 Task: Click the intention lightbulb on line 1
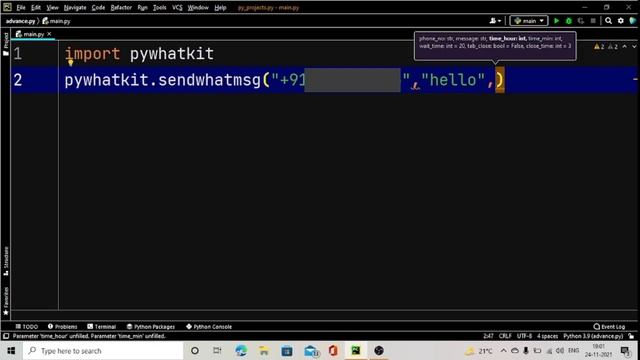tap(71, 62)
